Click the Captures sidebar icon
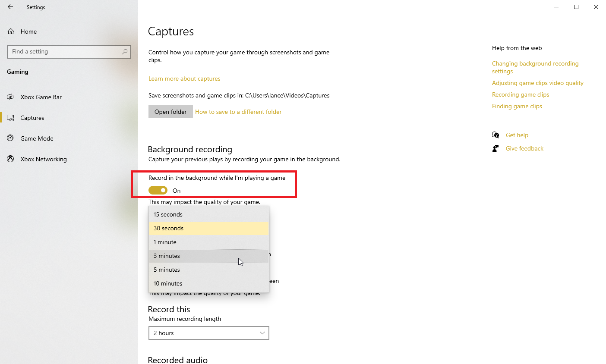 (x=10, y=118)
